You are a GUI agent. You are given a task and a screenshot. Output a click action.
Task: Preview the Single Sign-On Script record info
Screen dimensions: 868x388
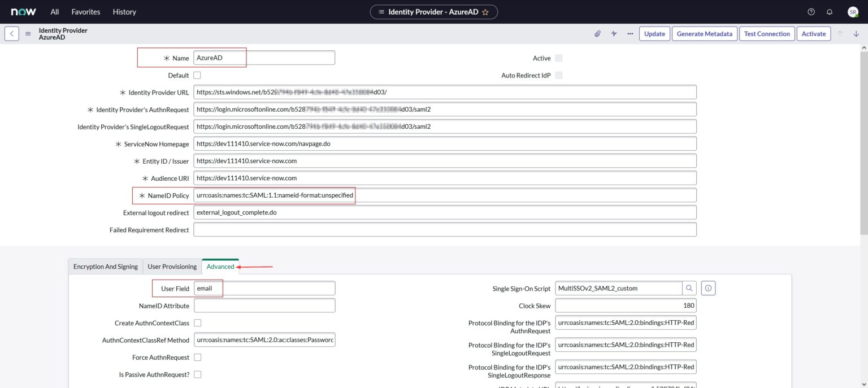tap(708, 288)
